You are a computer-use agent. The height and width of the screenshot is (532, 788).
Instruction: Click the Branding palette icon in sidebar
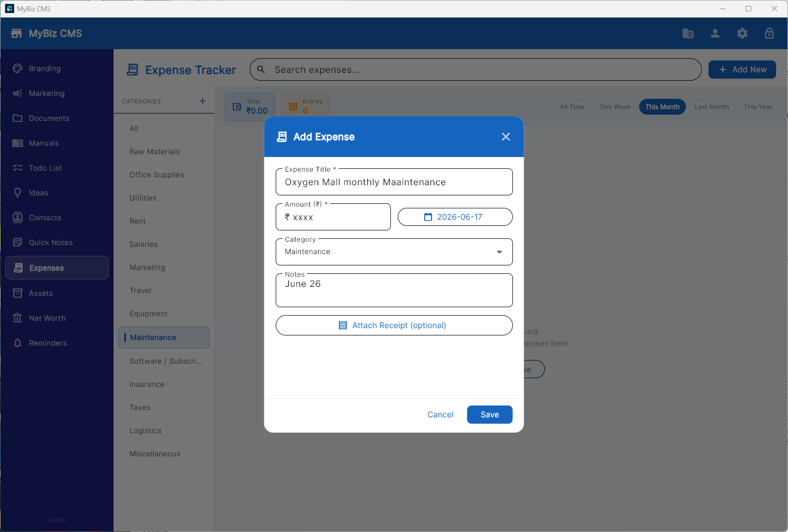coord(18,68)
